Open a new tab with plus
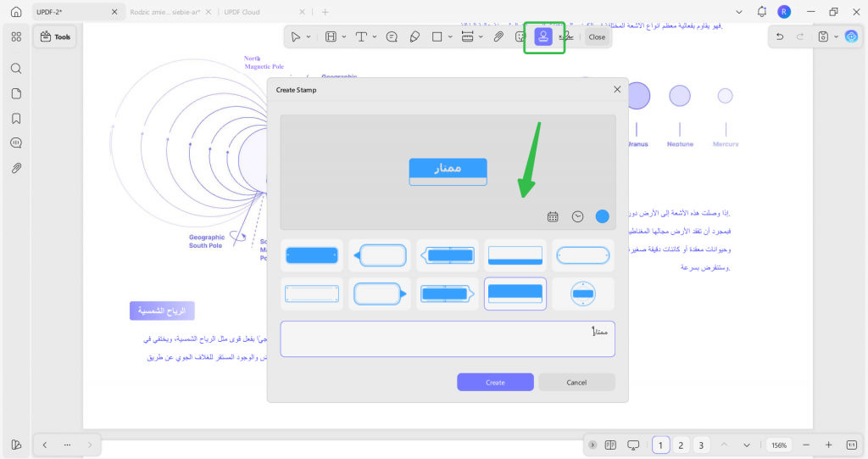Image resolution: width=868 pixels, height=459 pixels. tap(325, 12)
